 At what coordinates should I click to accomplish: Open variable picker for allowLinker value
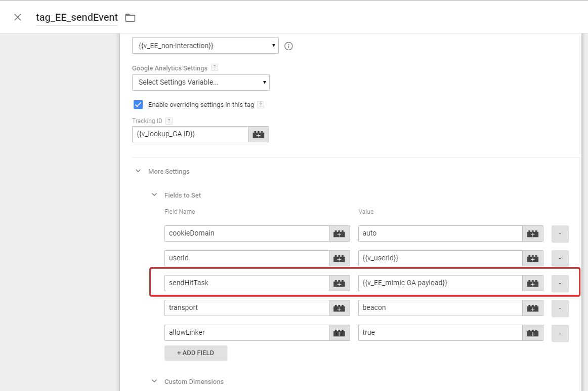532,332
